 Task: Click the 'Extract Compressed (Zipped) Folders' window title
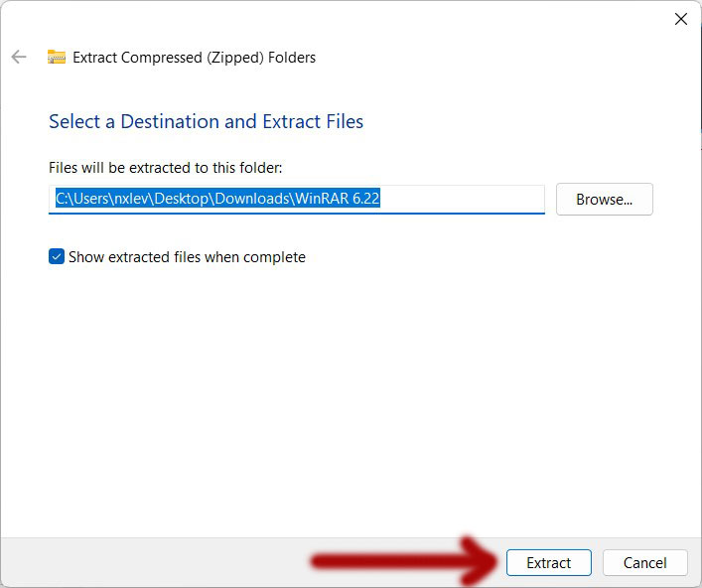(x=195, y=58)
